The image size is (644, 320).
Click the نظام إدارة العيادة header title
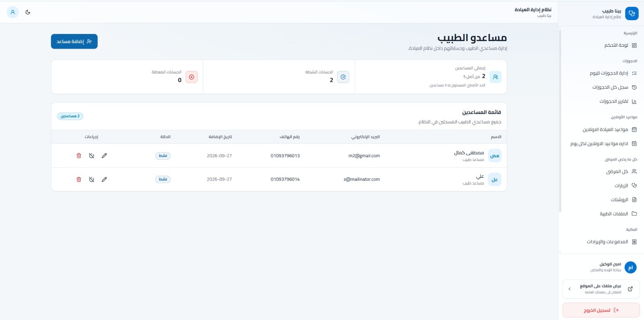point(533,10)
